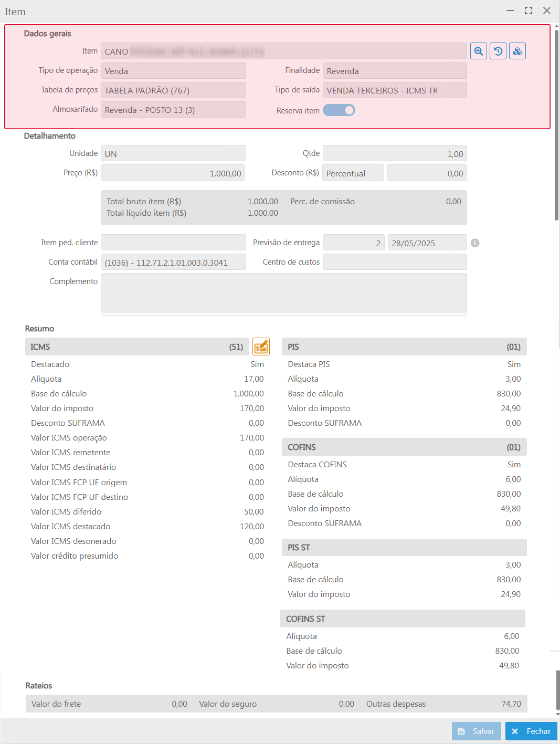
Task: Open the Tipo de operação dropdown
Action: tap(173, 71)
